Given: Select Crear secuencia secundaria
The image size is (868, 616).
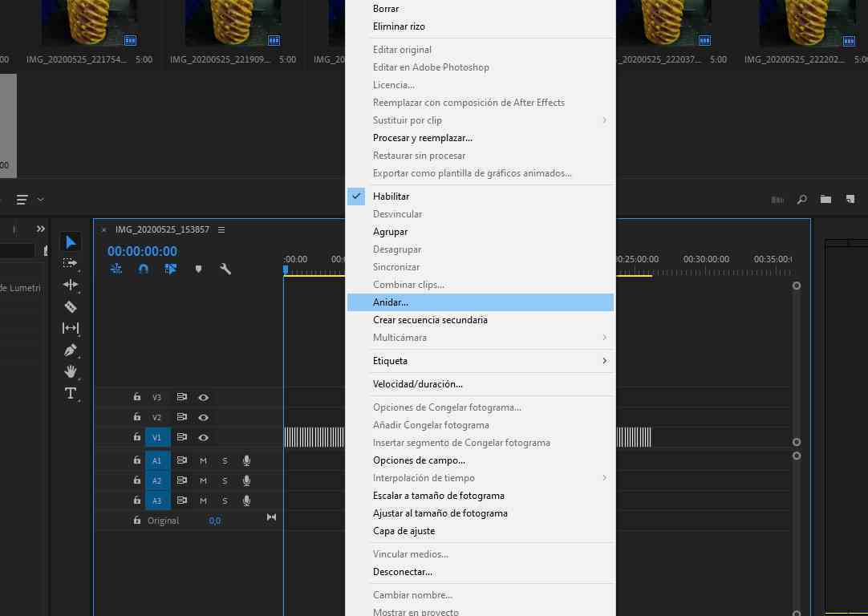Looking at the screenshot, I should point(481,320).
